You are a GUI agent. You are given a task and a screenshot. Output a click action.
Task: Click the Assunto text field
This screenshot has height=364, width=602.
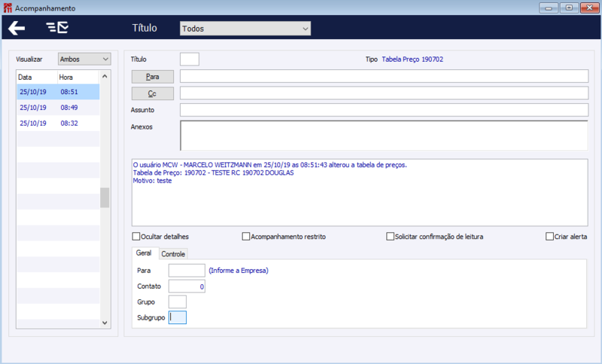pyautogui.click(x=384, y=110)
